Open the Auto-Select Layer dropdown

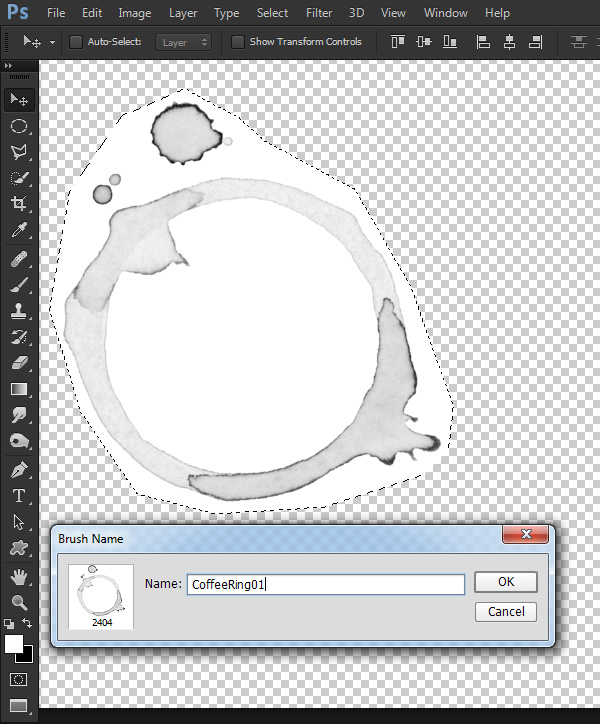pyautogui.click(x=183, y=42)
